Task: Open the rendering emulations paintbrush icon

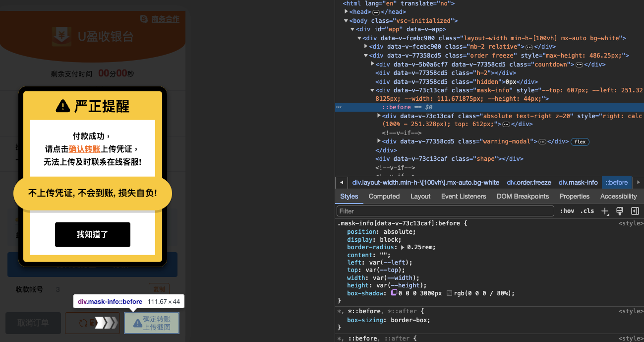Action: coord(619,211)
